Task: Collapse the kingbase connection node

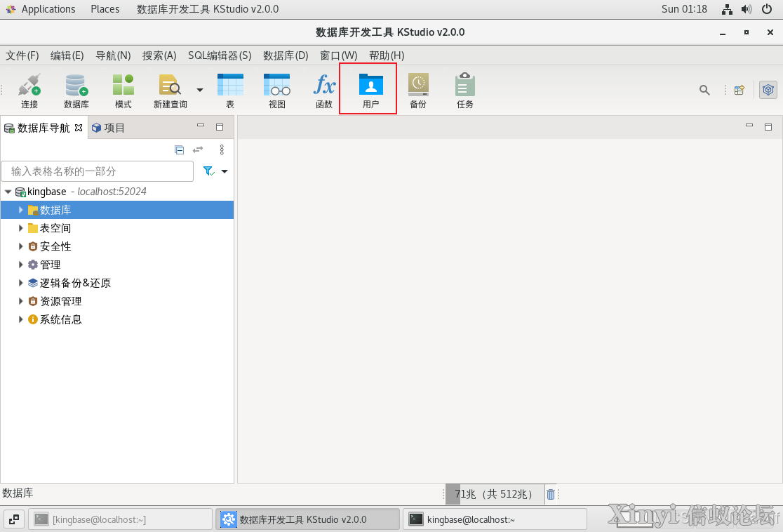Action: tap(8, 192)
